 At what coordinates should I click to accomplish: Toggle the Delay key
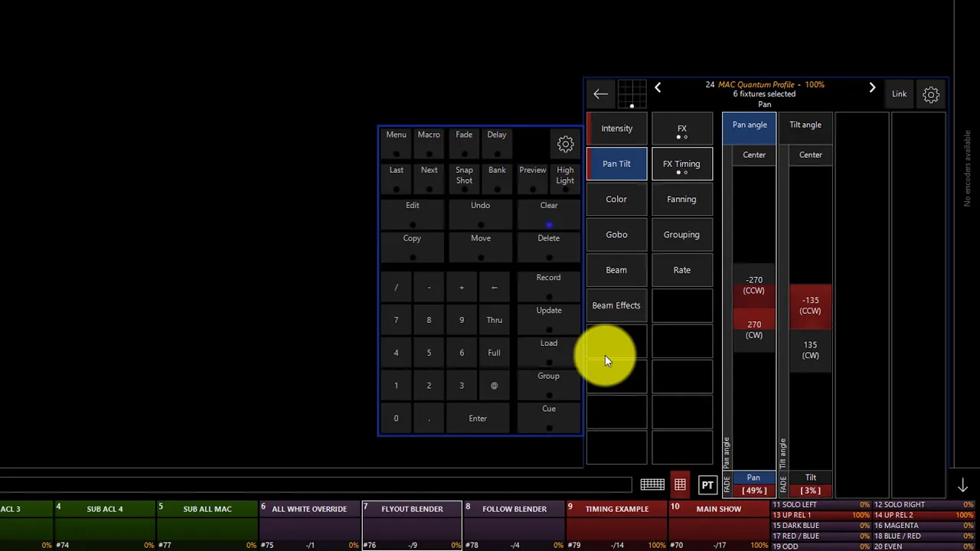497,142
